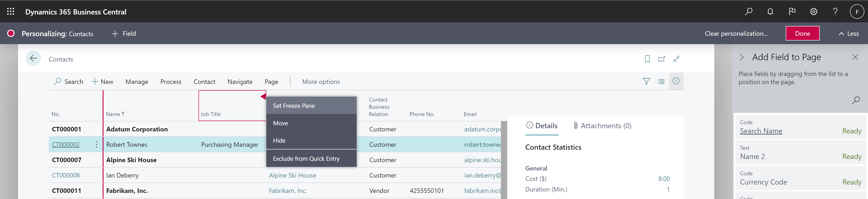Viewport: 868px width, 199px height.
Task: Switch to the Attachments (0) tab
Action: click(x=602, y=126)
